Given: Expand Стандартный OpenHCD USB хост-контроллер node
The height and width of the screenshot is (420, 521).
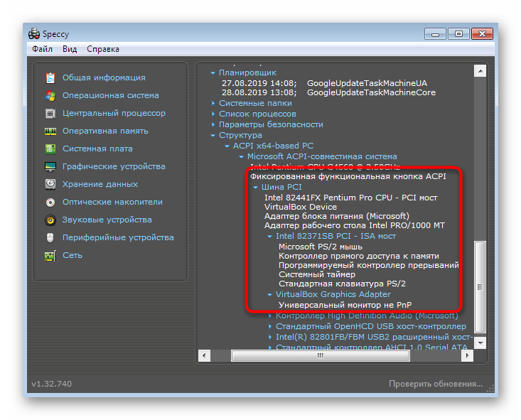Looking at the screenshot, I should pos(270,327).
